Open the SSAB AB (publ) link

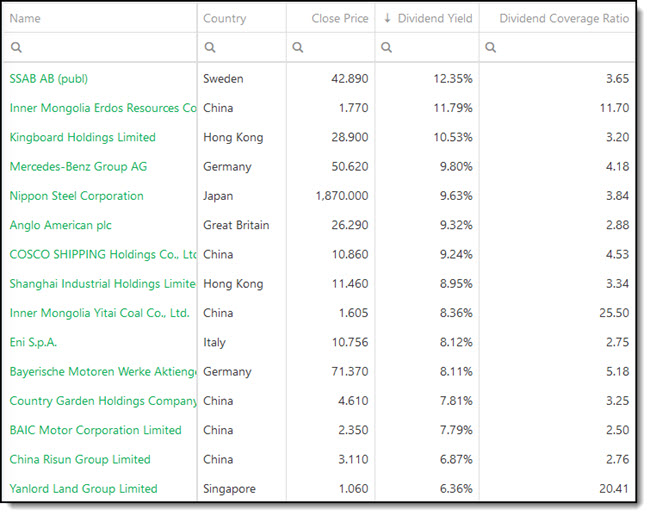point(49,79)
